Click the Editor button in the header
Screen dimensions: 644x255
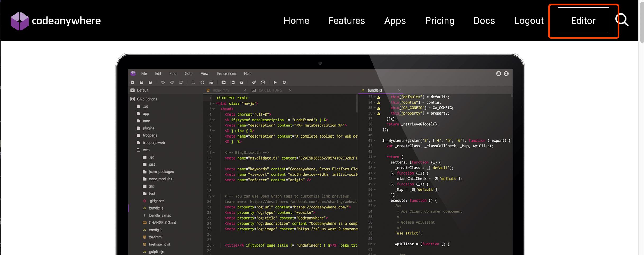pos(583,20)
